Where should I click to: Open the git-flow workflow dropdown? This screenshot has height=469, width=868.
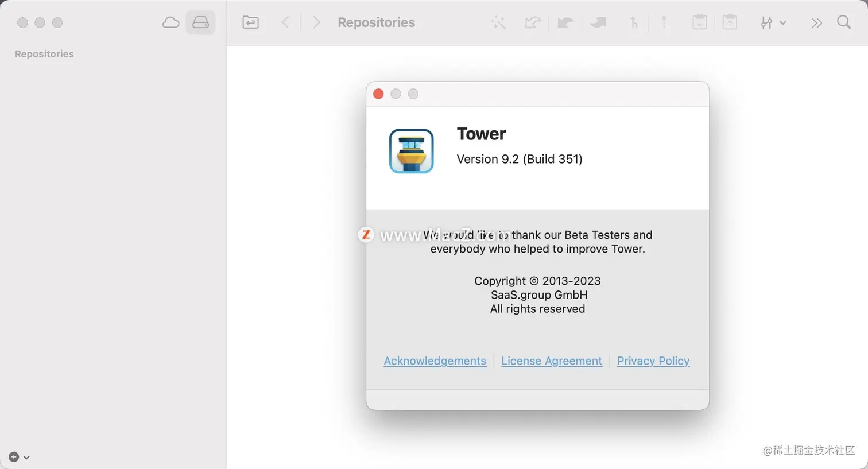[773, 22]
